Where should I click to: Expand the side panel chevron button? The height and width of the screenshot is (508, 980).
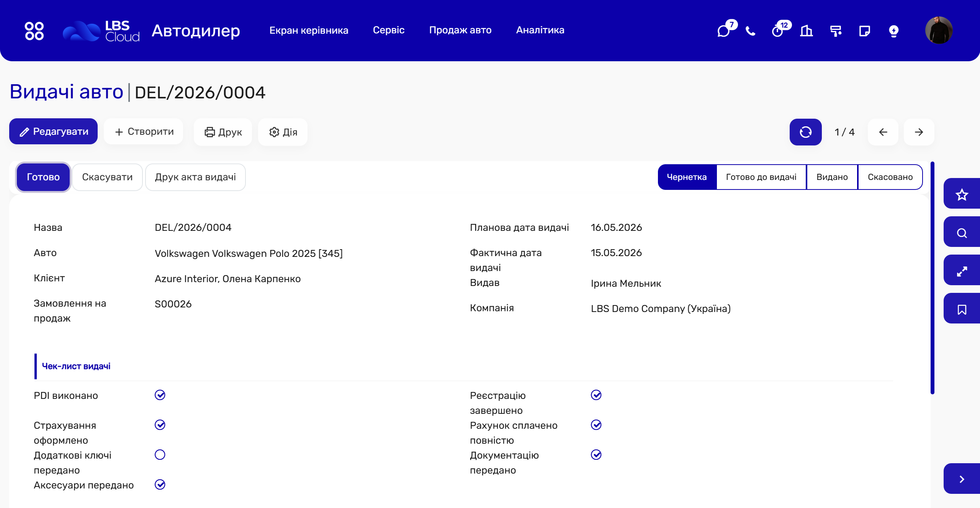point(962,479)
